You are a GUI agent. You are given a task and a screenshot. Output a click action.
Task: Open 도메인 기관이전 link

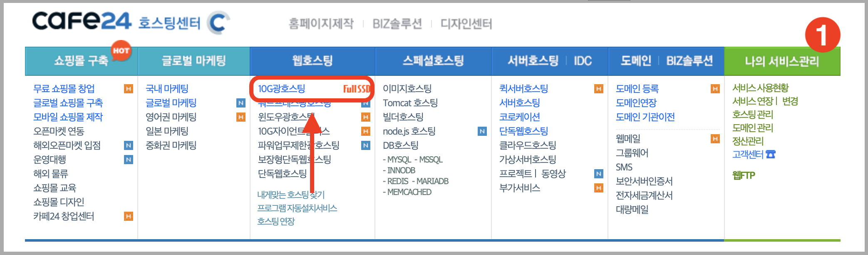click(645, 117)
